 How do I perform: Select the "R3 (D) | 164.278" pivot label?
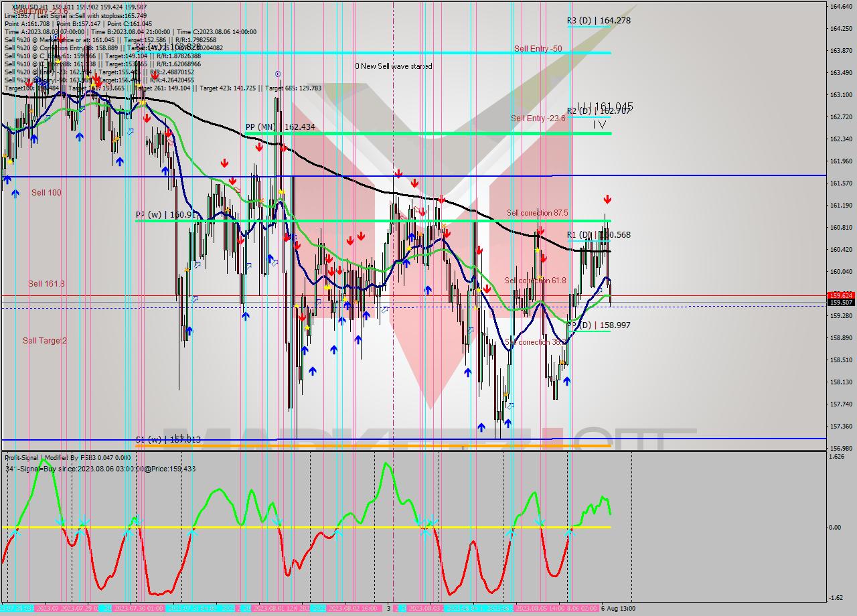tap(599, 21)
